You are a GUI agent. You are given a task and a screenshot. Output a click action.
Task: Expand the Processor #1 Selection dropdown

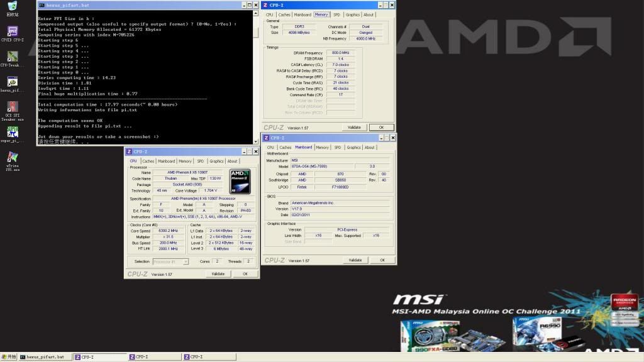pyautogui.click(x=170, y=261)
